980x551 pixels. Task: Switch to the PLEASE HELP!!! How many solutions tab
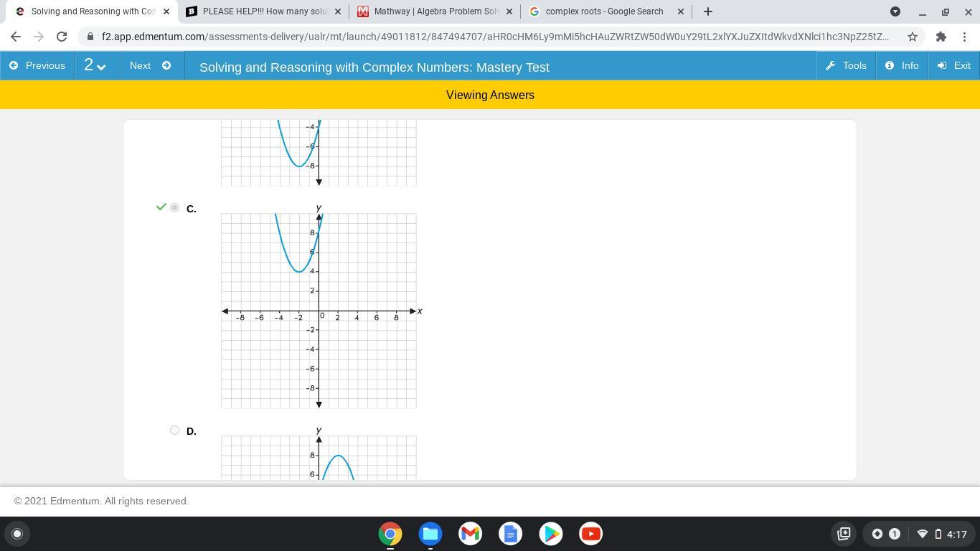(263, 11)
